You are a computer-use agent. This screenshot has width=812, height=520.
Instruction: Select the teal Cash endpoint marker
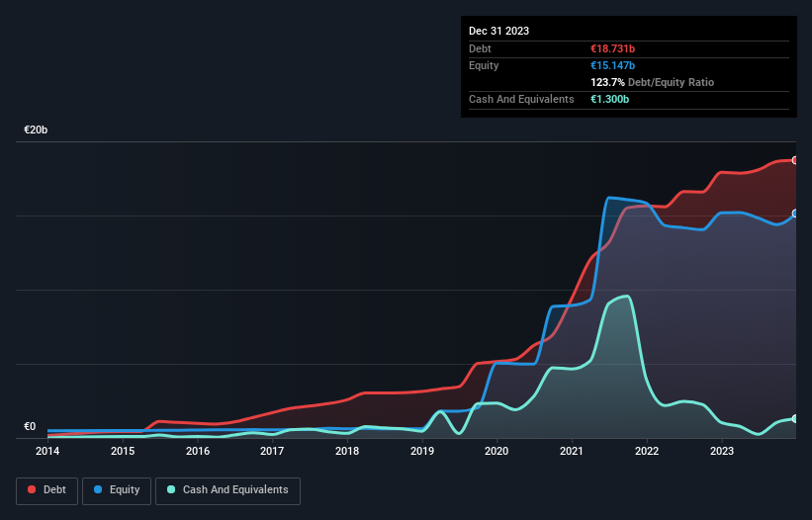tap(795, 418)
